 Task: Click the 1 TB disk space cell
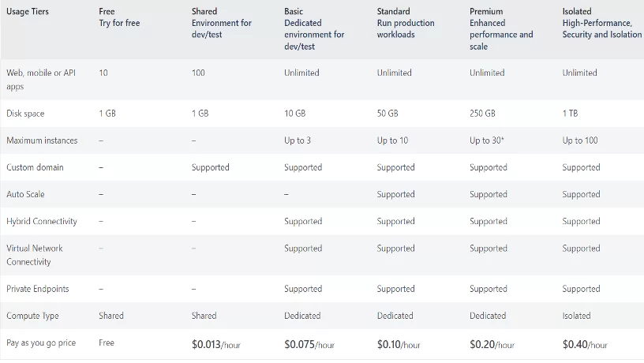[x=570, y=114]
